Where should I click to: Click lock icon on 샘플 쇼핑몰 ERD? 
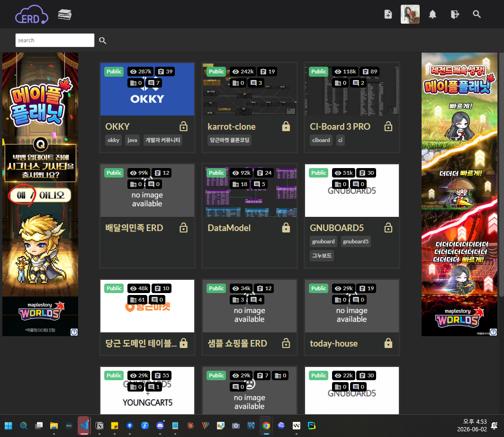[x=286, y=343]
